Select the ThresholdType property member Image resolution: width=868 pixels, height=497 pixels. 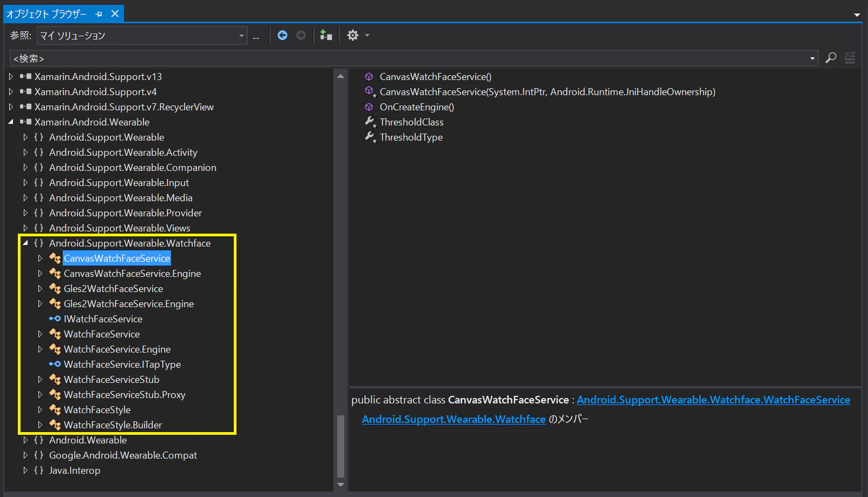tap(411, 137)
